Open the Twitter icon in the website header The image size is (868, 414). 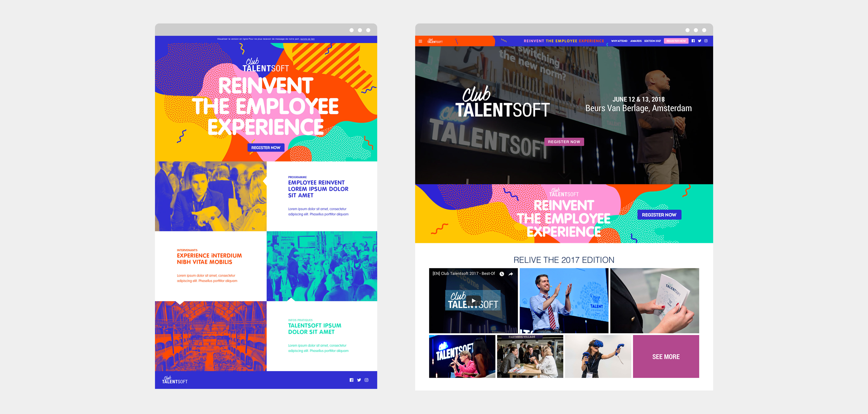tap(700, 41)
